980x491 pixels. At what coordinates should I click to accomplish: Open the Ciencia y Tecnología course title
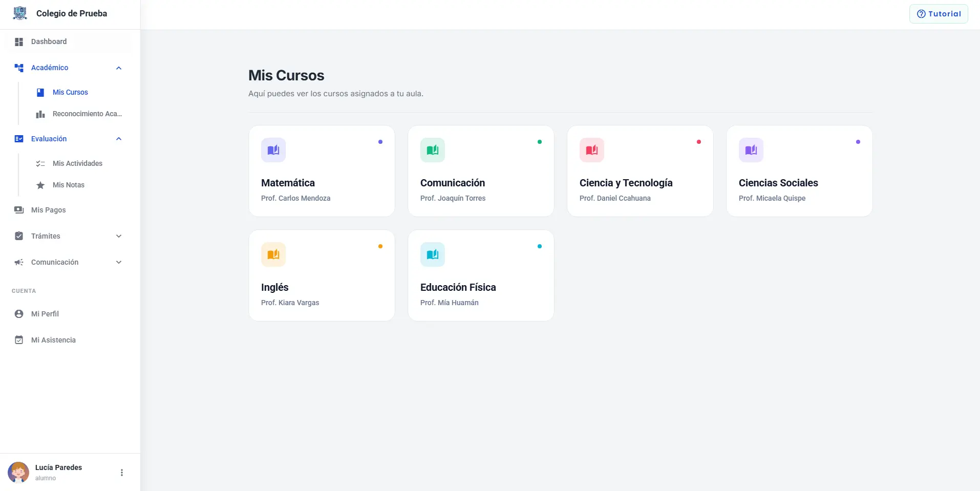click(626, 183)
